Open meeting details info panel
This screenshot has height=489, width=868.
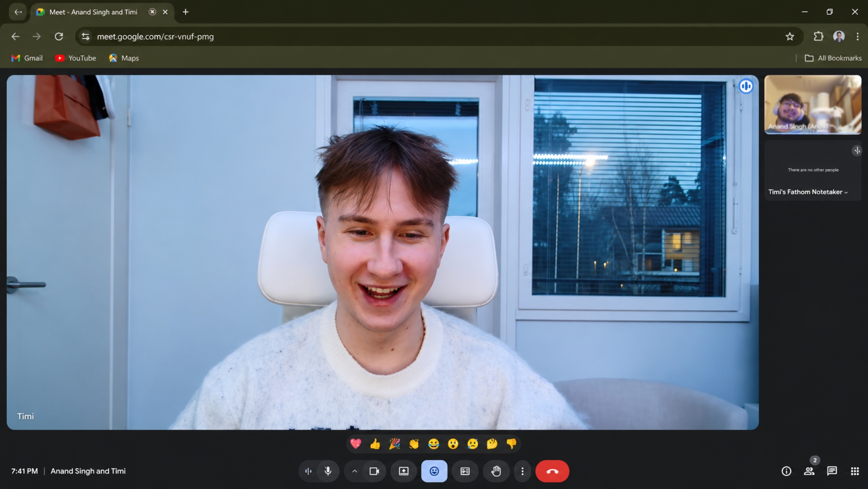[x=786, y=471]
